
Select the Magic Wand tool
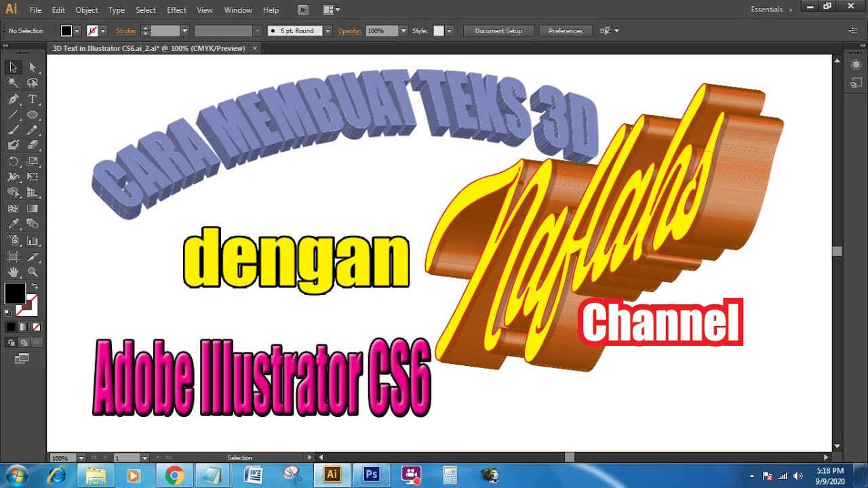point(13,83)
